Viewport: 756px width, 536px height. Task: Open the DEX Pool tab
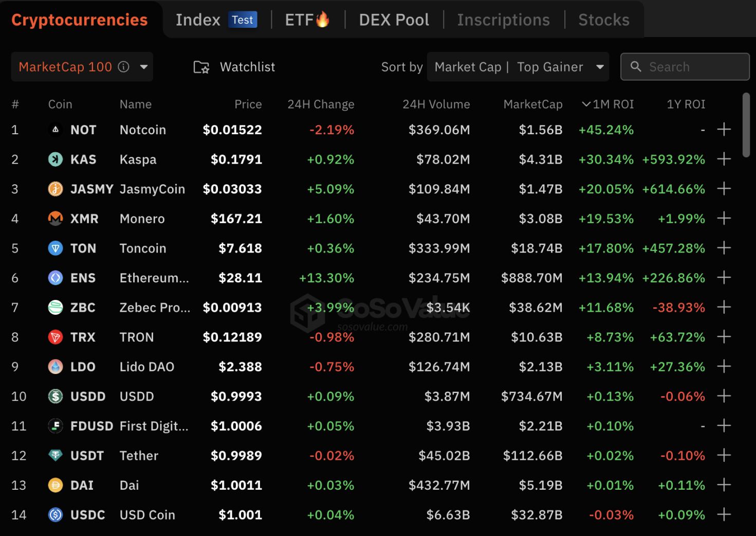(394, 20)
